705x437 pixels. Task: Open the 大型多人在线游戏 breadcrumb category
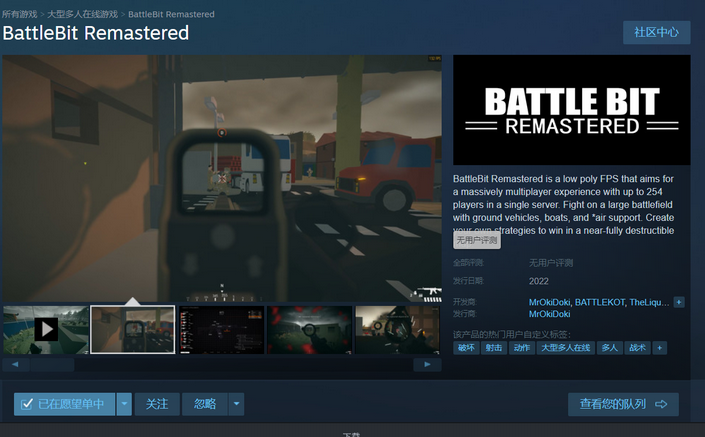click(82, 14)
